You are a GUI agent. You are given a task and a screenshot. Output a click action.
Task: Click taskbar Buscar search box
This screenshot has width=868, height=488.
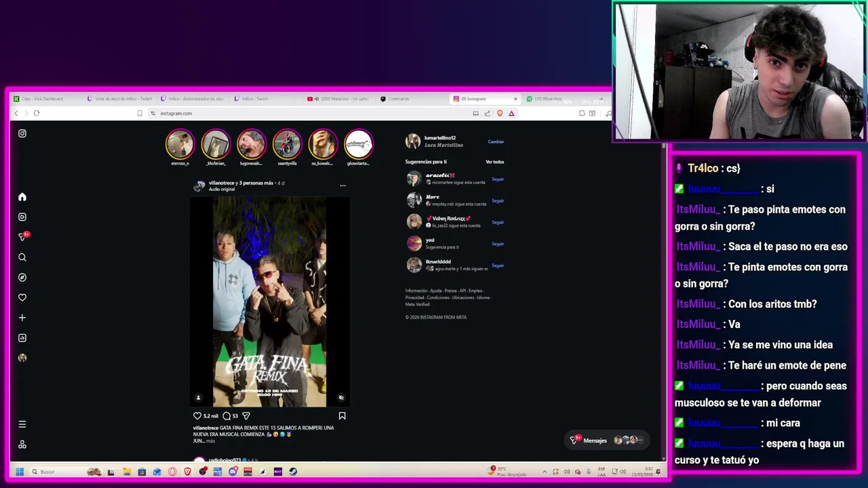[x=66, y=472]
